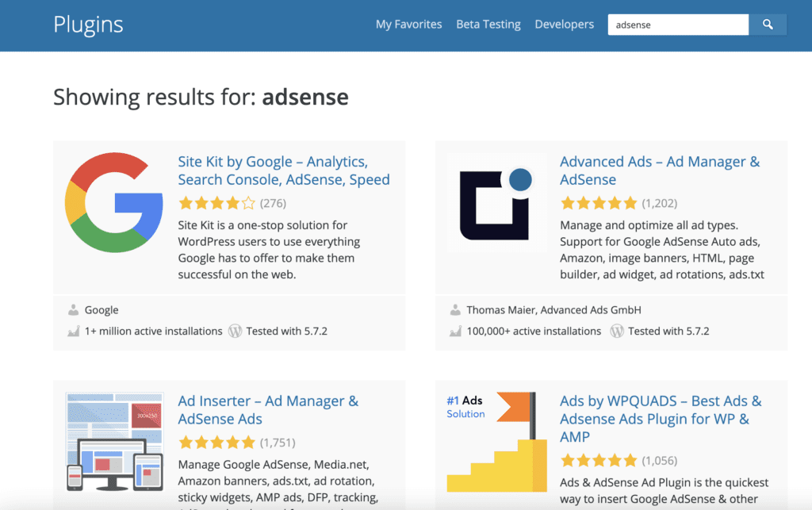812x510 pixels.
Task: Click the 1+ million active installations text
Action: [x=153, y=331]
